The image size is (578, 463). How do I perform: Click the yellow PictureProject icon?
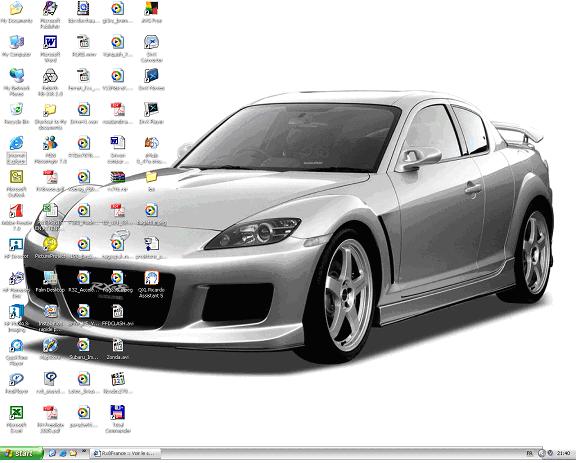pyautogui.click(x=50, y=244)
